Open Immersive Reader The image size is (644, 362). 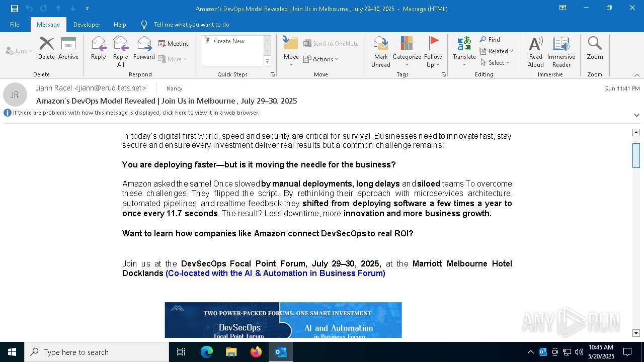click(561, 51)
